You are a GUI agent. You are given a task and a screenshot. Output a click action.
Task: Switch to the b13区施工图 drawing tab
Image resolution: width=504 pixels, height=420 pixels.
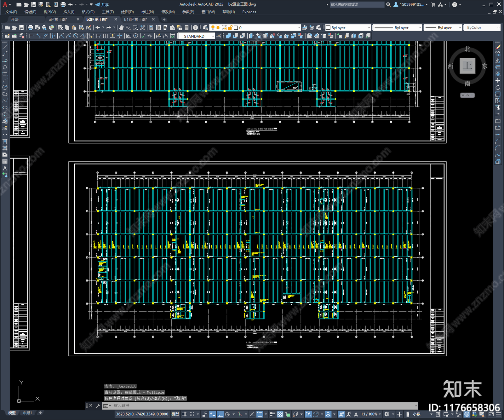(135, 20)
